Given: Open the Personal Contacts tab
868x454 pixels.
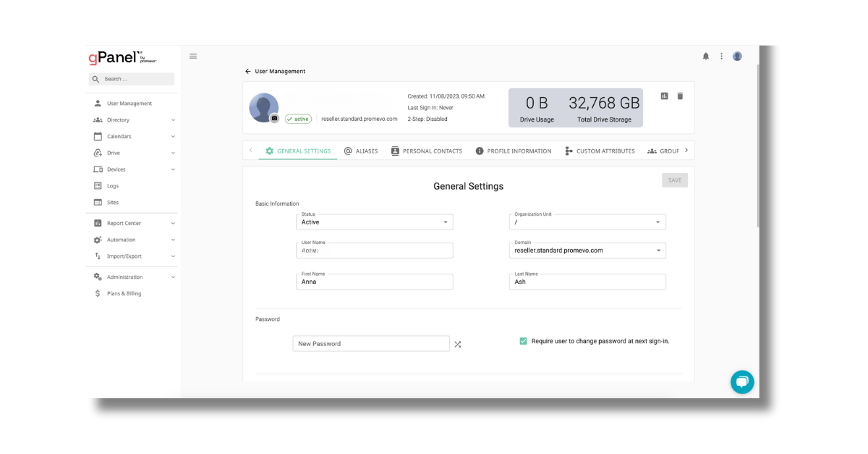Looking at the screenshot, I should 428,151.
